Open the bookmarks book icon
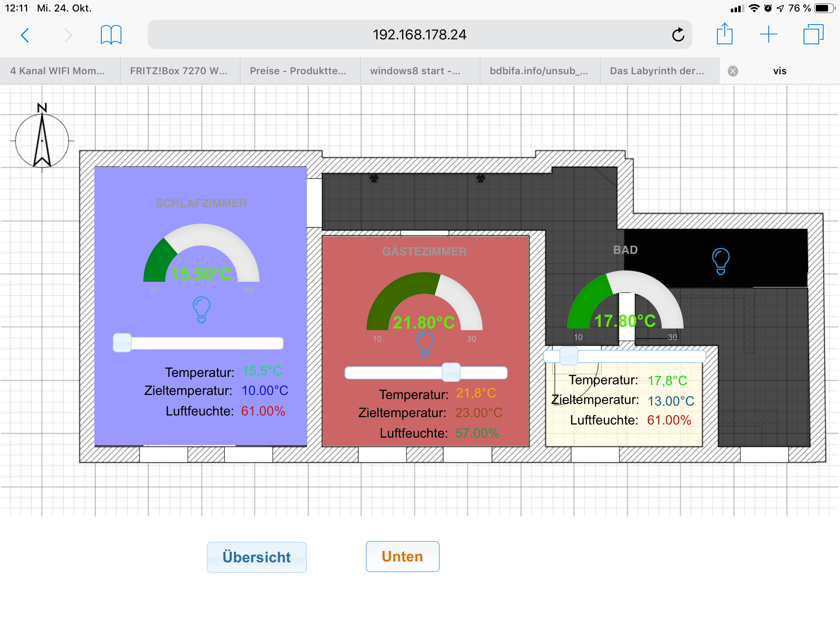The height and width of the screenshot is (630, 840). tap(111, 35)
